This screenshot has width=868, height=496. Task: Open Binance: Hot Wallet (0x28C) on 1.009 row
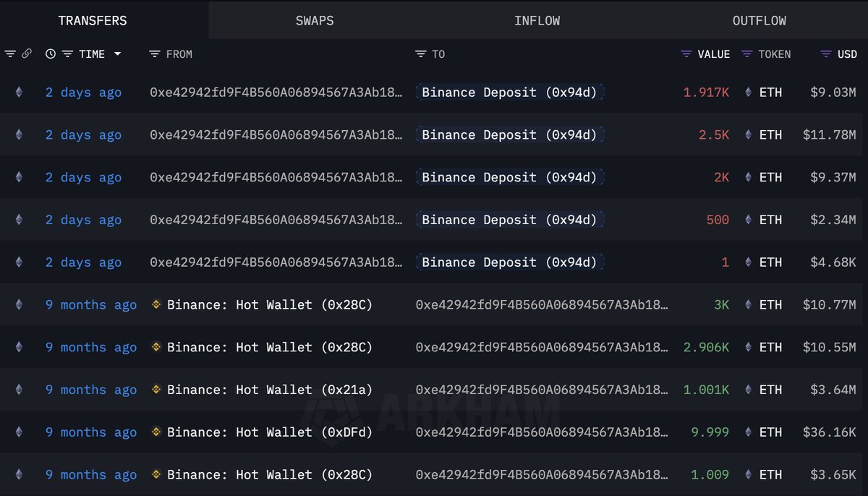(x=270, y=474)
